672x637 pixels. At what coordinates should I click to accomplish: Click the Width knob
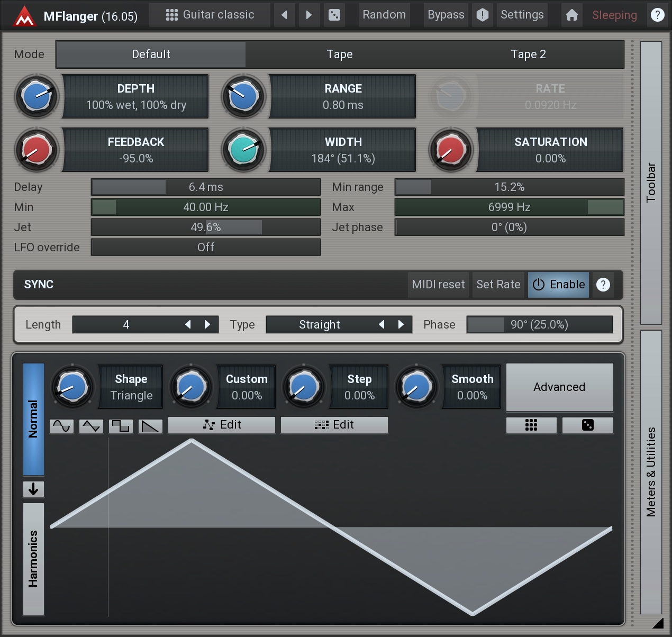coord(243,150)
